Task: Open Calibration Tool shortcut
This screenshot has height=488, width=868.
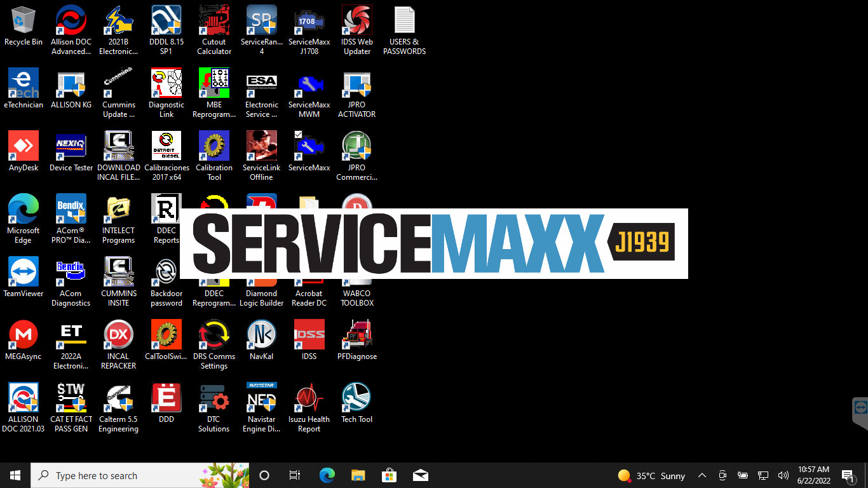Action: [214, 156]
